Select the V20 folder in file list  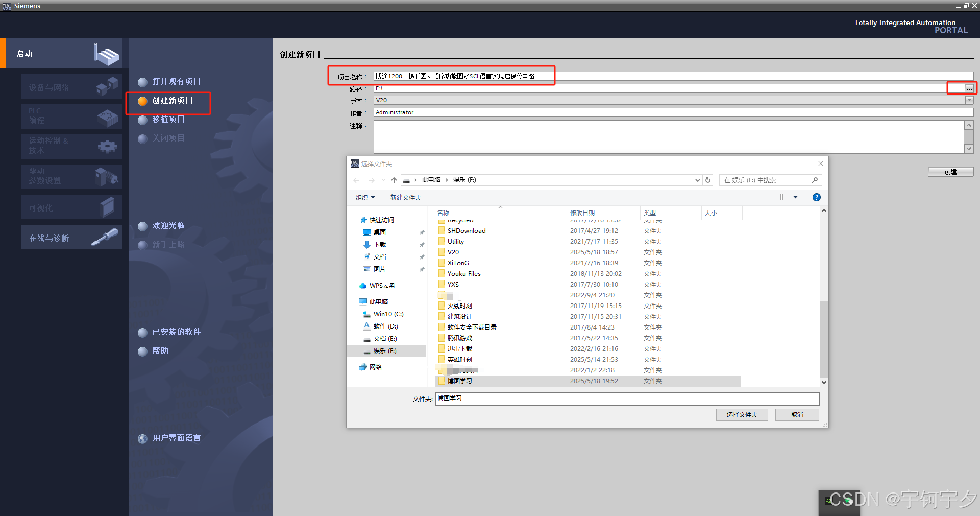point(453,252)
